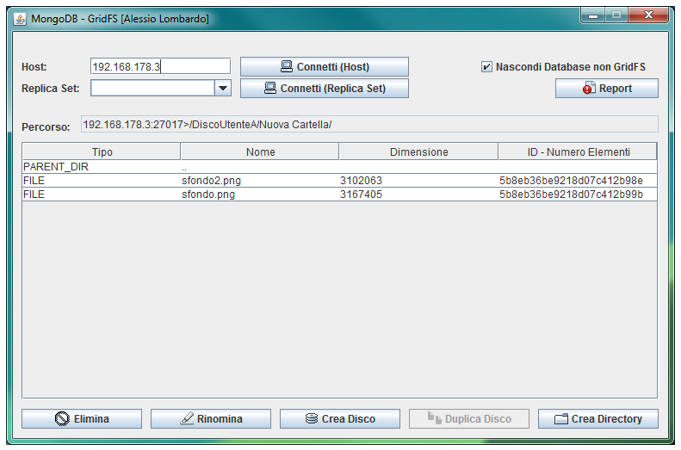Viewport: 681px width, 450px height.
Task: Click the Dimensione column header
Action: (419, 152)
